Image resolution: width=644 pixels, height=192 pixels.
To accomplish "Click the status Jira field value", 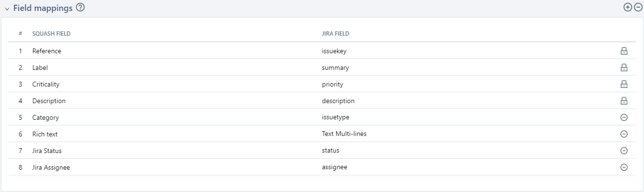I will 331,151.
